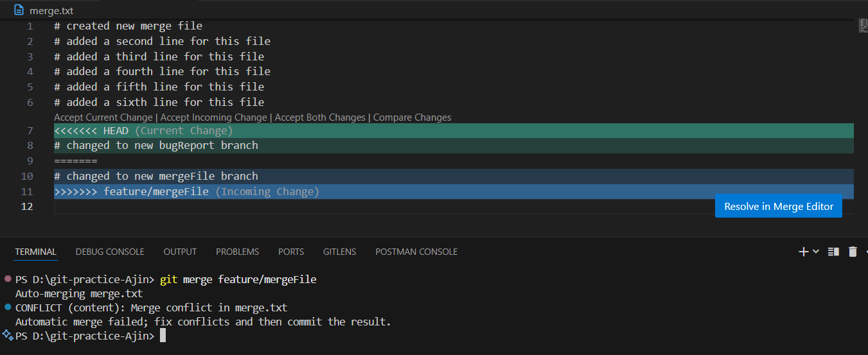This screenshot has width=868, height=355.
Task: Click the blue command marker beside CONFLICT line
Action: tap(8, 307)
